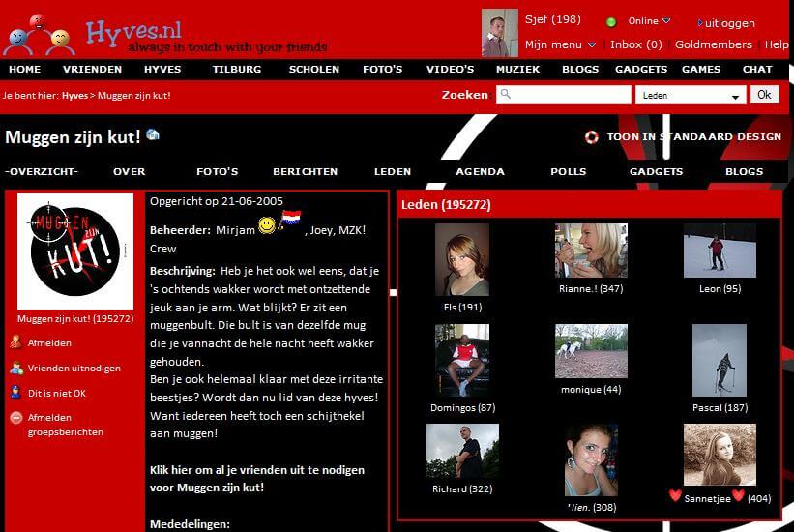The image size is (794, 532).
Task: Click the Hyves breadcrumb link
Action: [74, 95]
